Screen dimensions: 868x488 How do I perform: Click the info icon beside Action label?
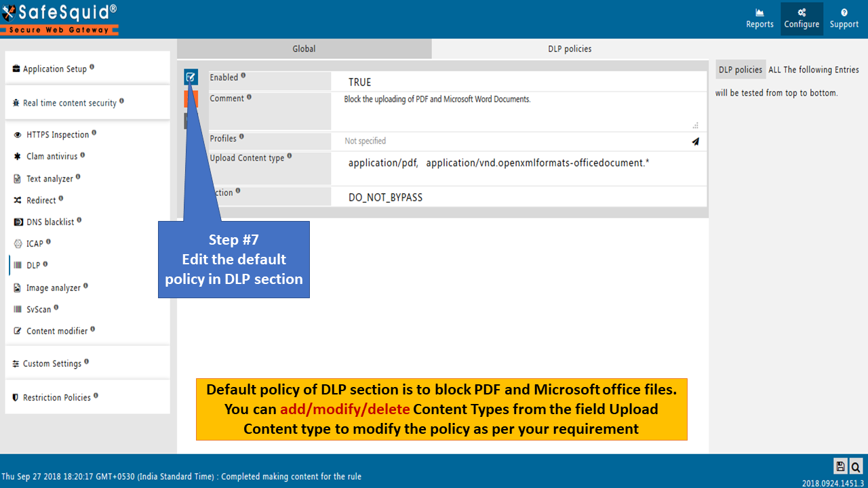238,191
